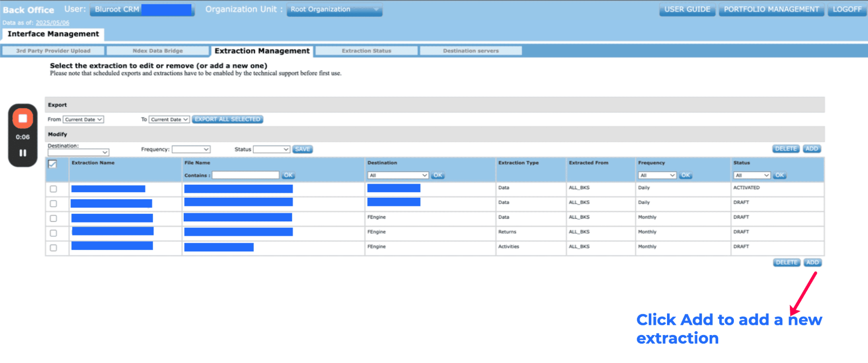Go to PORTFOLIO MANAGEMENT

(x=771, y=10)
